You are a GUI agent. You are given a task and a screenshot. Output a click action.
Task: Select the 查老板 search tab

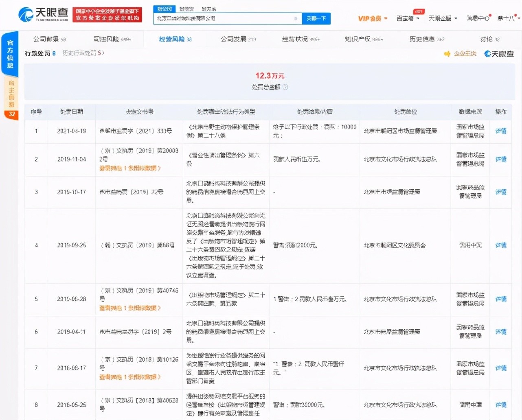click(x=186, y=9)
